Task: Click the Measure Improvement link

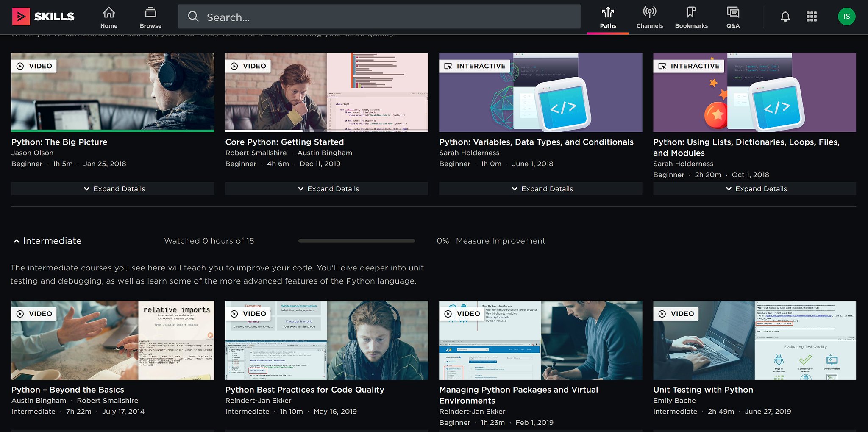Action: pyautogui.click(x=501, y=241)
